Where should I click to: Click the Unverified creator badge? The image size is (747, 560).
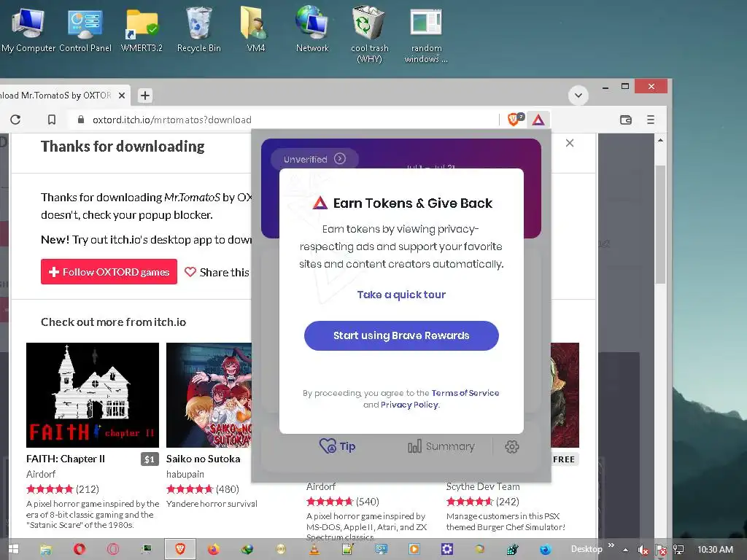pyautogui.click(x=314, y=158)
